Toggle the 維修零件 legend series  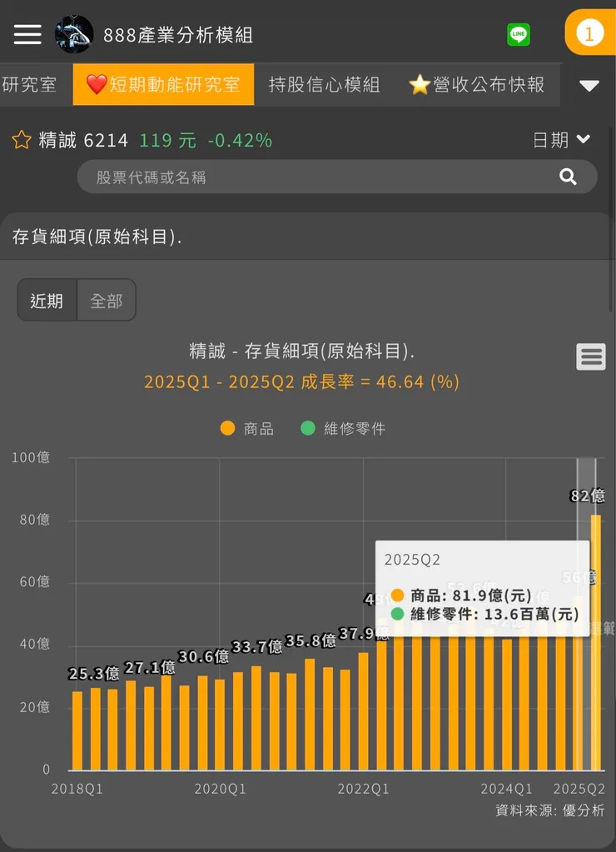343,429
